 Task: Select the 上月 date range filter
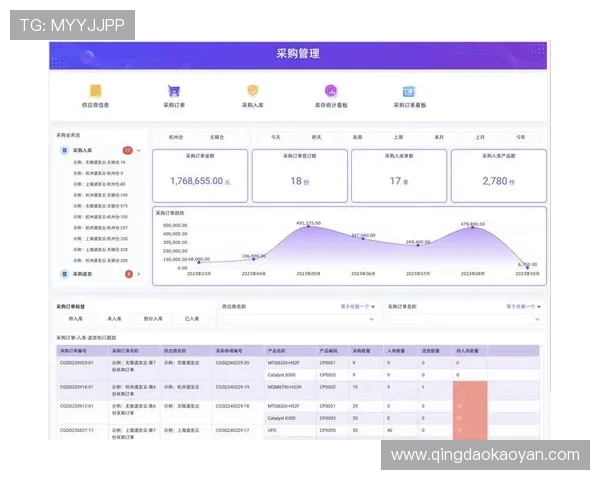pos(480,137)
